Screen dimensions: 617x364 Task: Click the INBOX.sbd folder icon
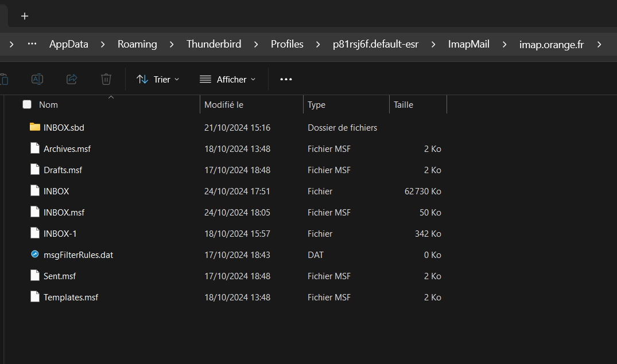pyautogui.click(x=35, y=127)
